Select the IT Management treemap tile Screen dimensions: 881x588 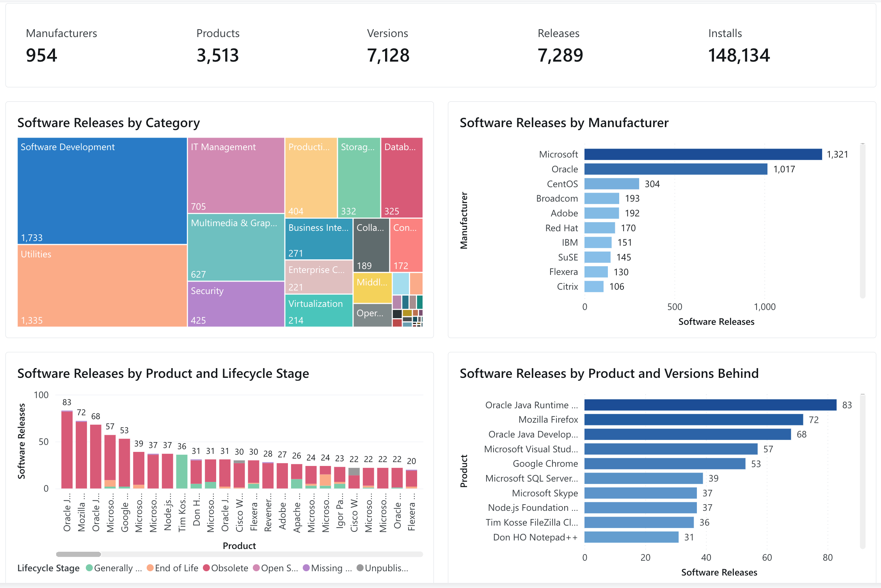(x=235, y=175)
